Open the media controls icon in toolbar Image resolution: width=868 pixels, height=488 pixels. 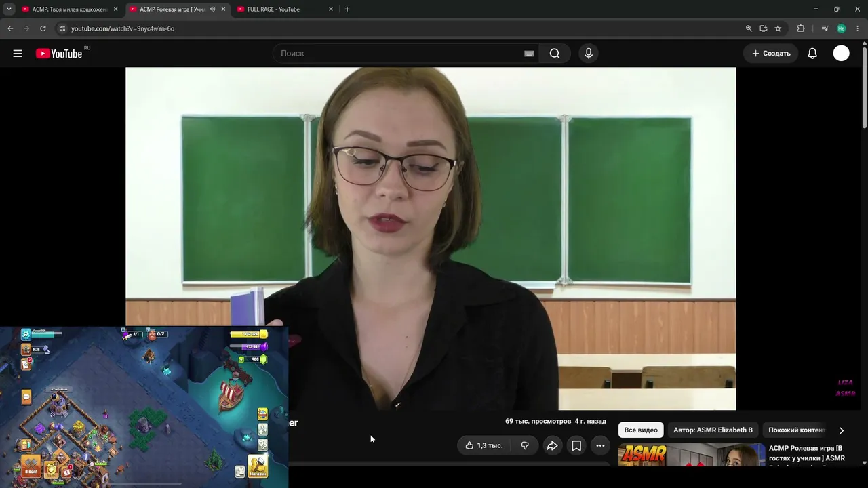(x=825, y=28)
